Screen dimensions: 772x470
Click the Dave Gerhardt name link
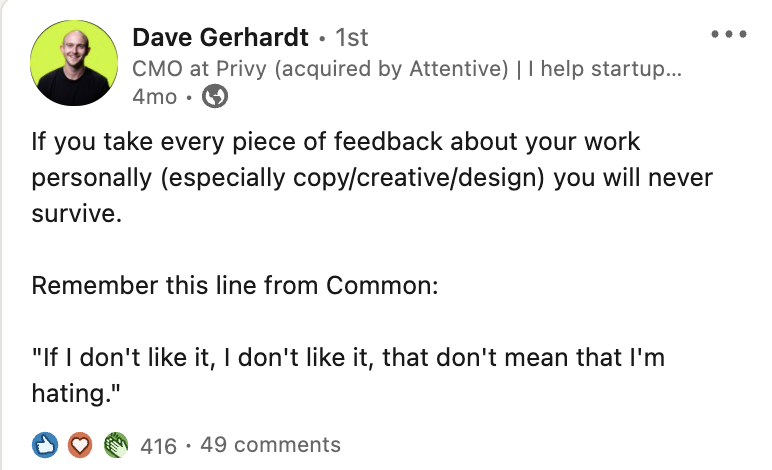click(220, 38)
